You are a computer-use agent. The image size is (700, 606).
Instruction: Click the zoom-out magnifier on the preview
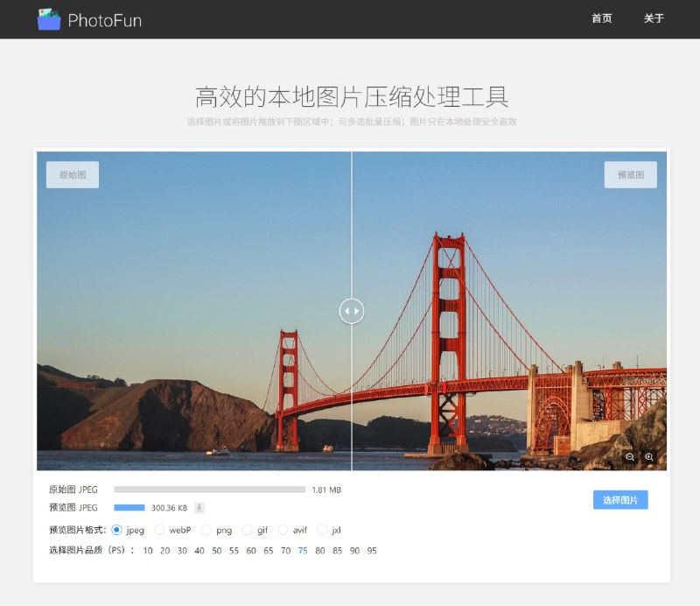click(x=630, y=458)
